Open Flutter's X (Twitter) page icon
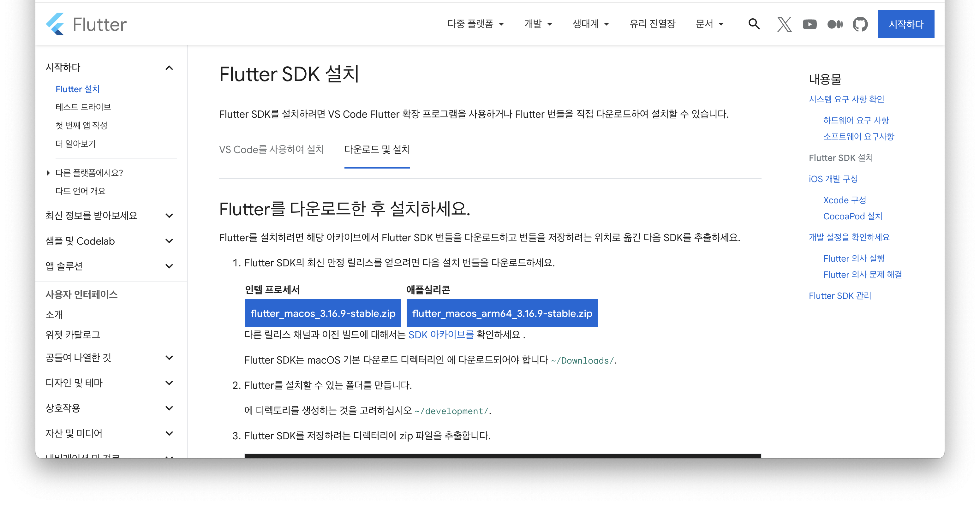980x505 pixels. 784,24
